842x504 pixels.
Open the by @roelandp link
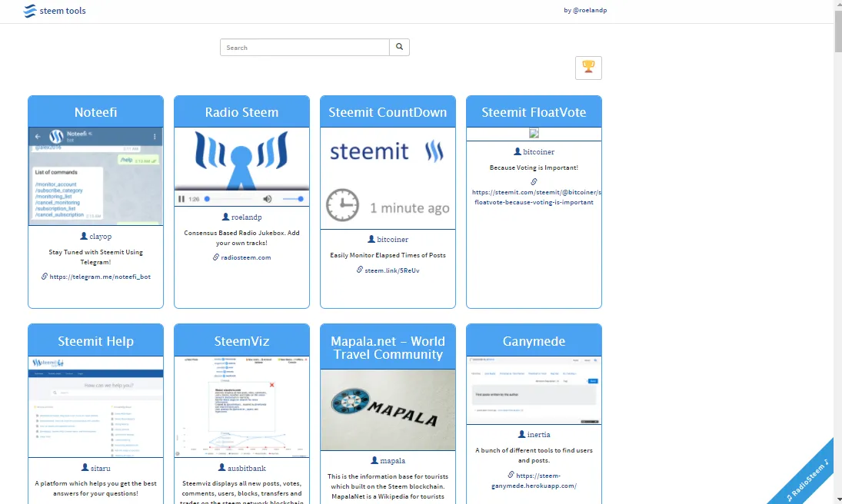[x=585, y=10]
